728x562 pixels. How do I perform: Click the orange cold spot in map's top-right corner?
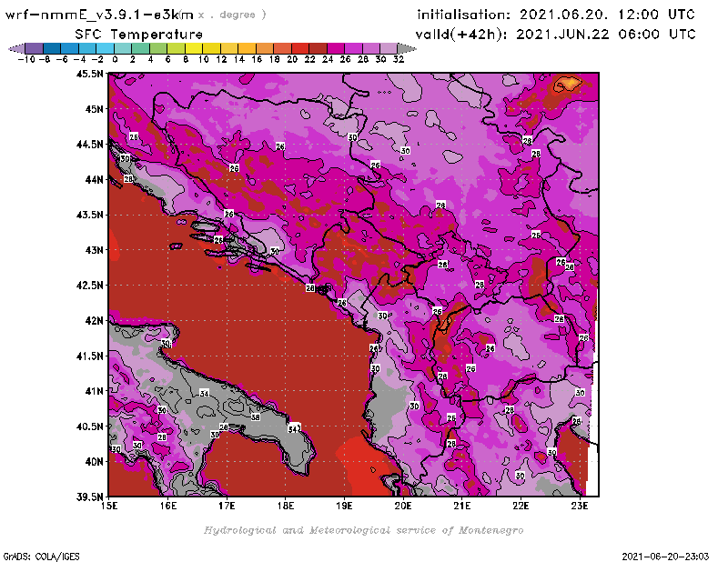pyautogui.click(x=567, y=85)
